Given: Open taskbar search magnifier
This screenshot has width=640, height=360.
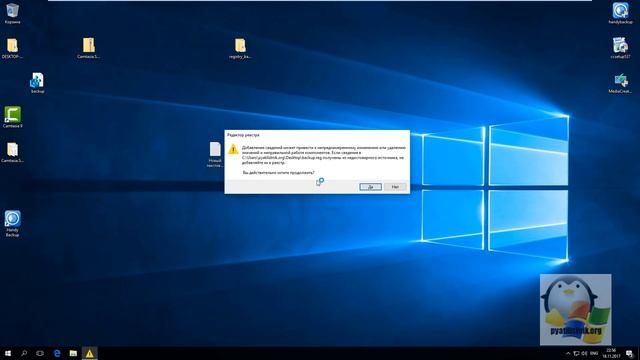Looking at the screenshot, I should [x=24, y=353].
